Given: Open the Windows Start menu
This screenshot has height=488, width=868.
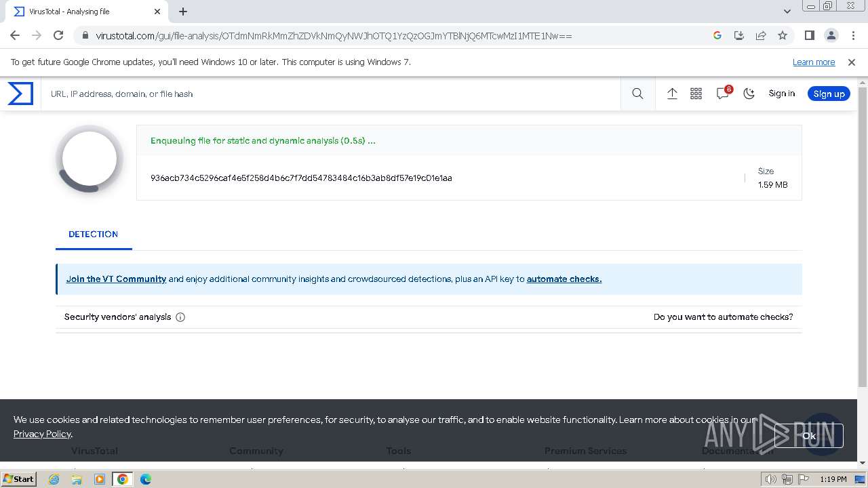Looking at the screenshot, I should [x=19, y=479].
